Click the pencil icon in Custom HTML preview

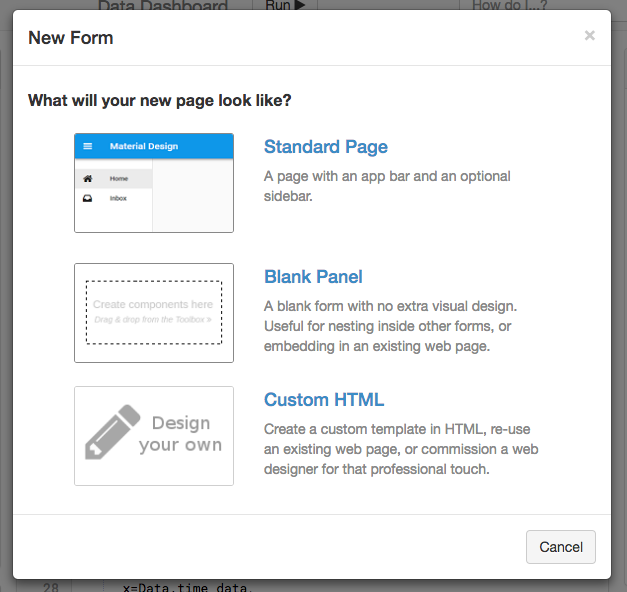tap(111, 432)
